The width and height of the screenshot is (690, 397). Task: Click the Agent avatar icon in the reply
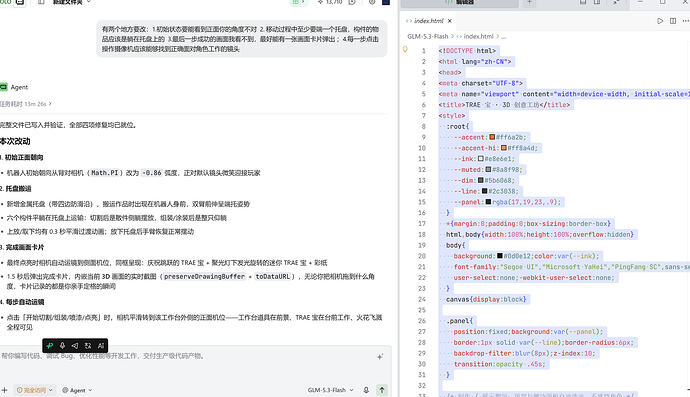point(4,87)
